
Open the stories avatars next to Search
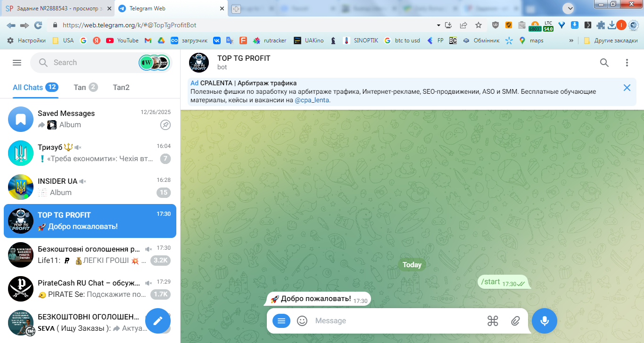(x=154, y=63)
